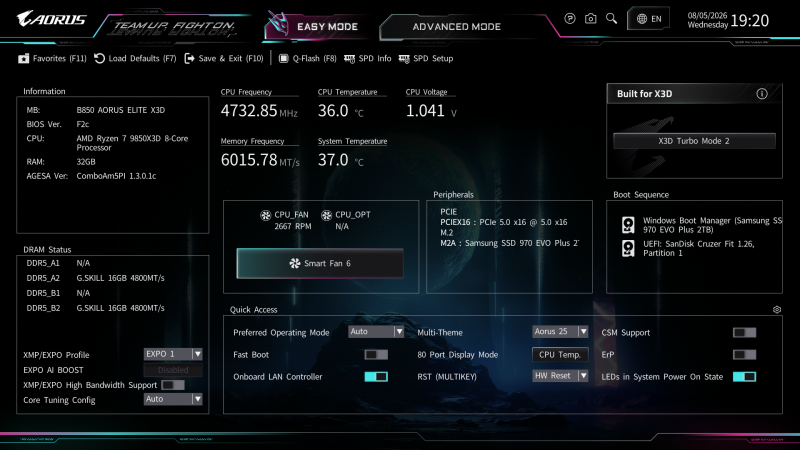Open Favorites (F11)

(52, 59)
